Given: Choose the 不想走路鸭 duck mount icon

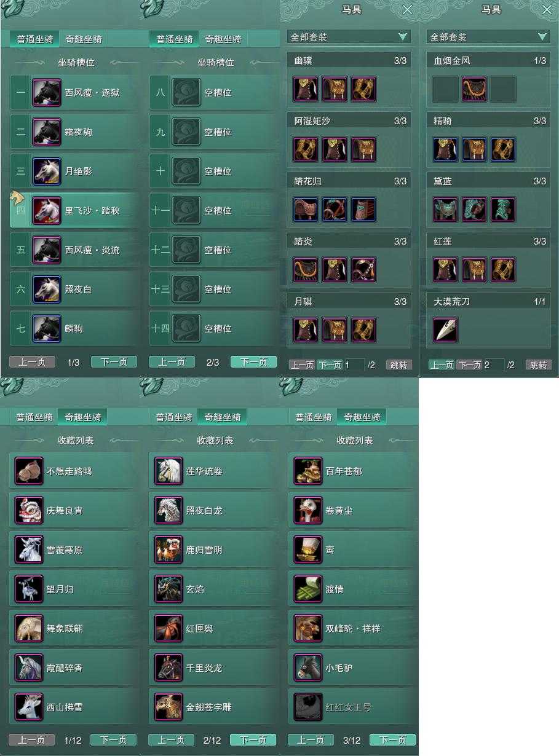Looking at the screenshot, I should (x=30, y=471).
